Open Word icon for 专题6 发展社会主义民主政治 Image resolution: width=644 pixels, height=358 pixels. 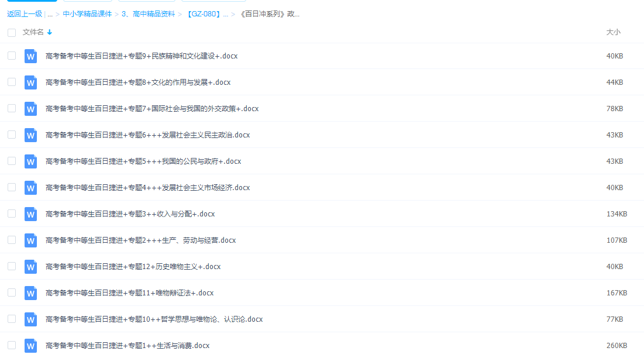coord(30,135)
